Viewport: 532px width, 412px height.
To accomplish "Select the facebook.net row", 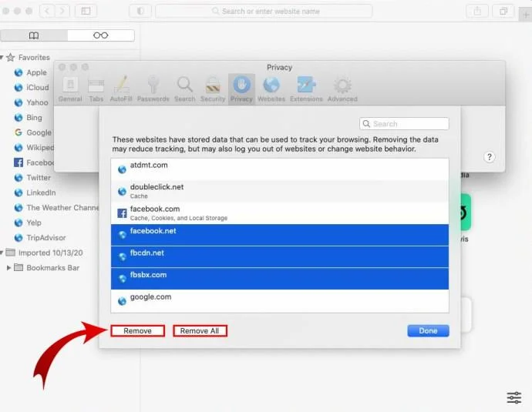I will point(280,235).
